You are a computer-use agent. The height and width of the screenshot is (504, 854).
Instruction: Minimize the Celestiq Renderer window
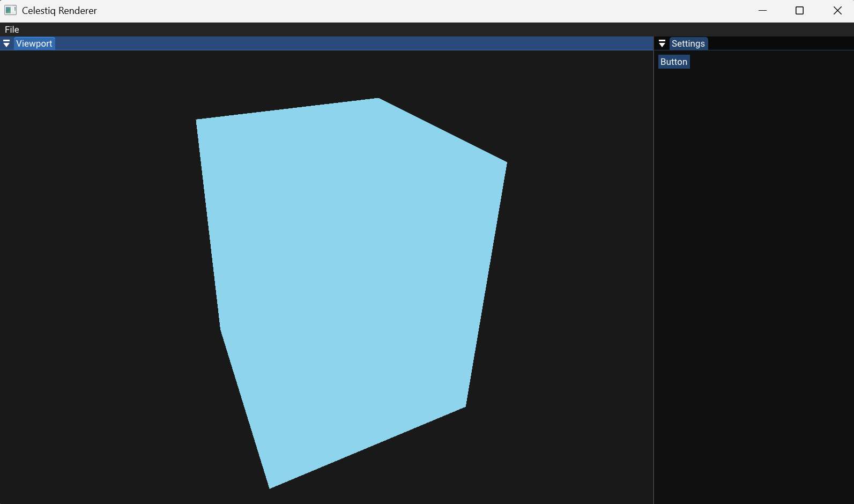tap(762, 11)
